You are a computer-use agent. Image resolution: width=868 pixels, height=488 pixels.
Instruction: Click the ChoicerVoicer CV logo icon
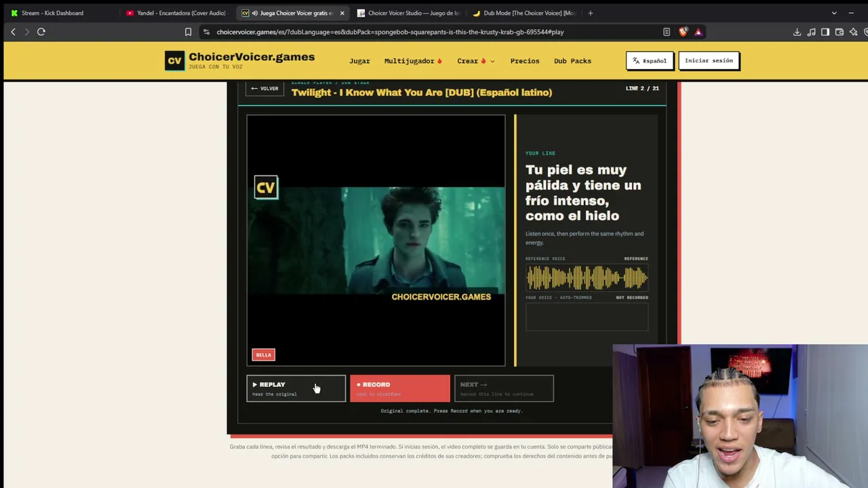(174, 61)
